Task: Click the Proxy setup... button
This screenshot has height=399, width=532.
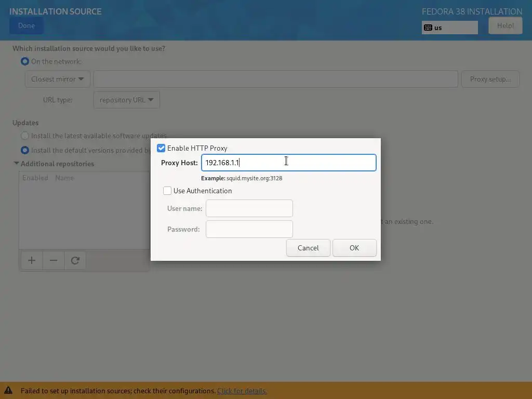Action: (x=490, y=79)
